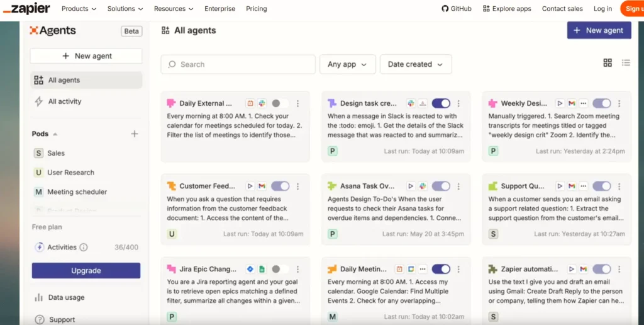Image resolution: width=644 pixels, height=325 pixels.
Task: Select All agents in sidebar
Action: click(x=86, y=80)
